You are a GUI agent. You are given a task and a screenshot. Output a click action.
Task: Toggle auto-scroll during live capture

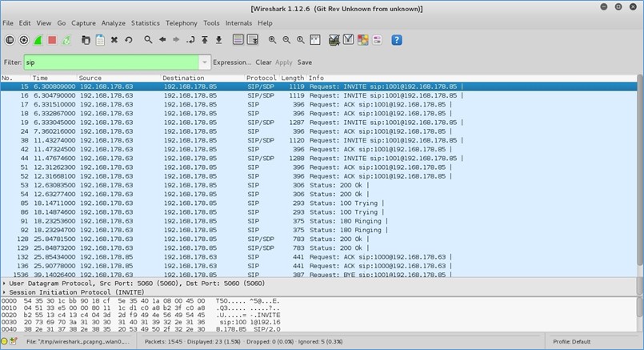[254, 40]
